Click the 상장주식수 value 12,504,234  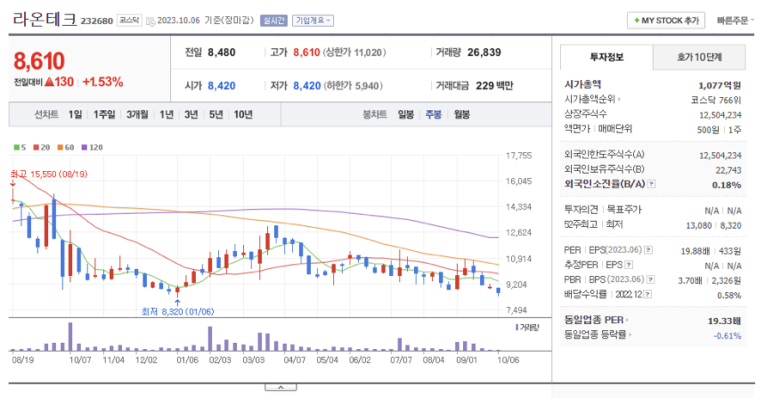coord(720,115)
